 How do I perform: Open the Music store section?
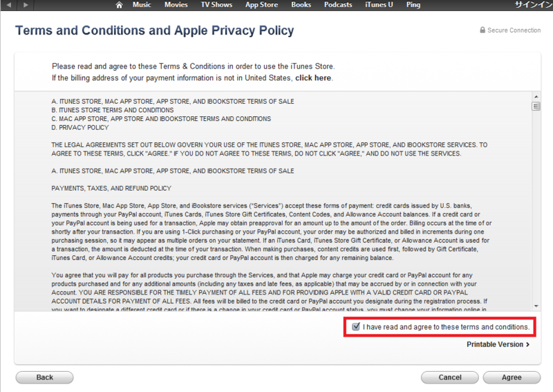pos(142,5)
